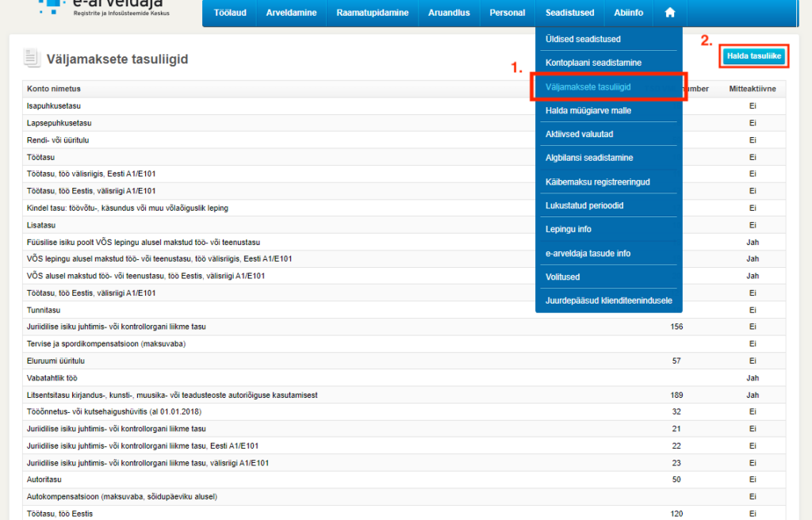This screenshot has height=520, width=812.
Task: Open the Töölaud menu tab
Action: (230, 13)
